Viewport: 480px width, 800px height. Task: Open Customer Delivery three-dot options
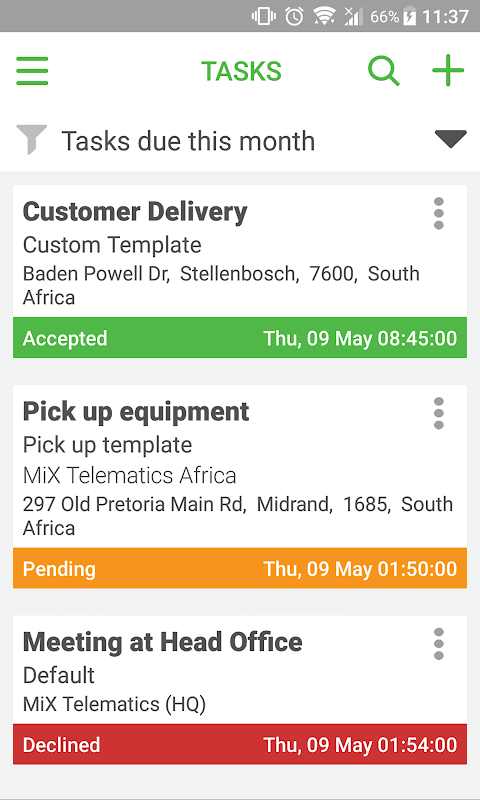(x=439, y=213)
